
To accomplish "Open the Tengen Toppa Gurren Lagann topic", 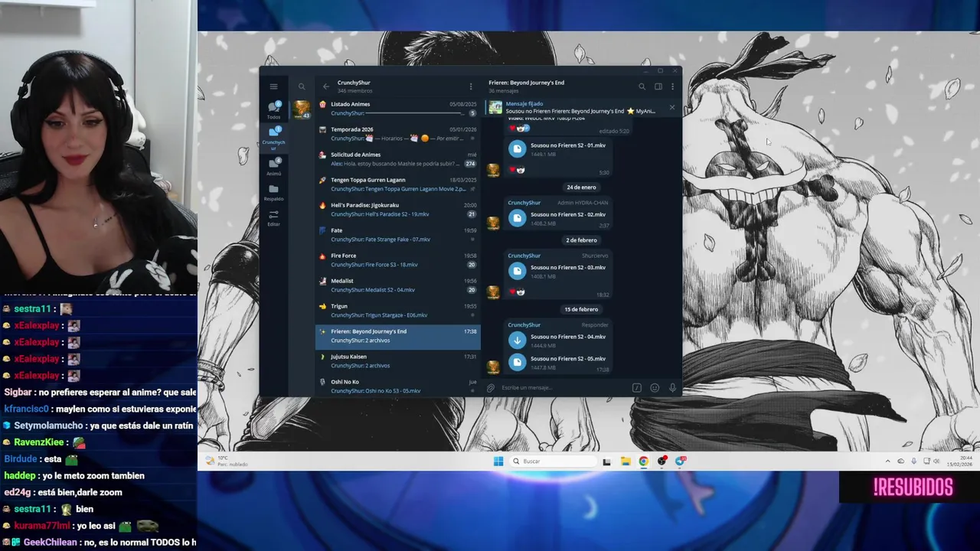I will click(x=398, y=184).
